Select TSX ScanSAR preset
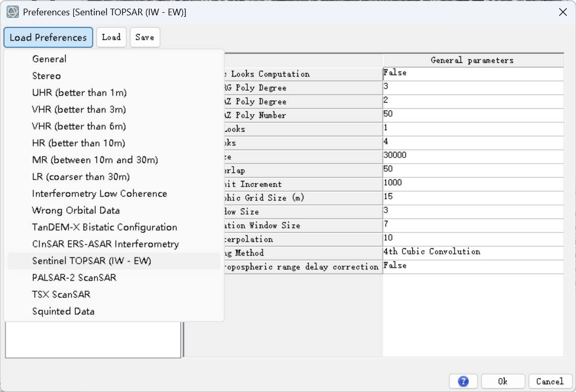The width and height of the screenshot is (576, 392). 114,295
